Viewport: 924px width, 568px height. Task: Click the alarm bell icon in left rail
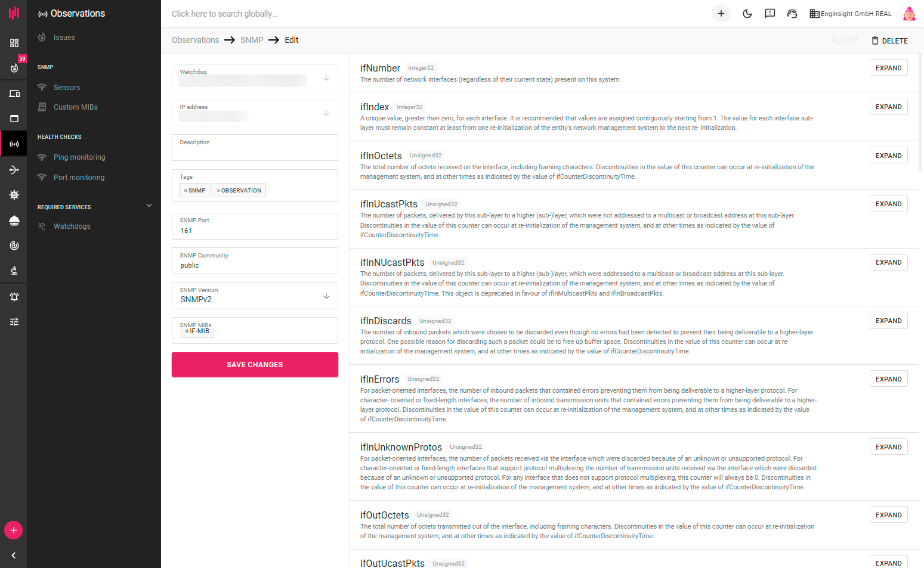point(14,297)
